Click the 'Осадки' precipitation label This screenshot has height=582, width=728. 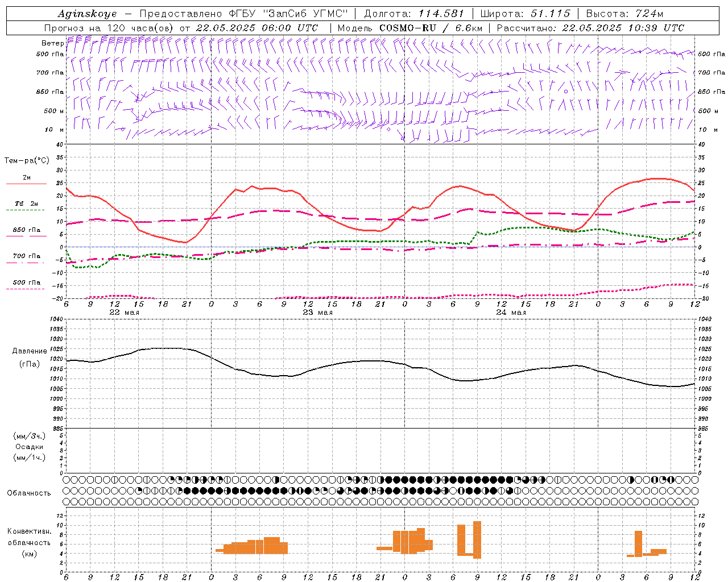coord(30,447)
